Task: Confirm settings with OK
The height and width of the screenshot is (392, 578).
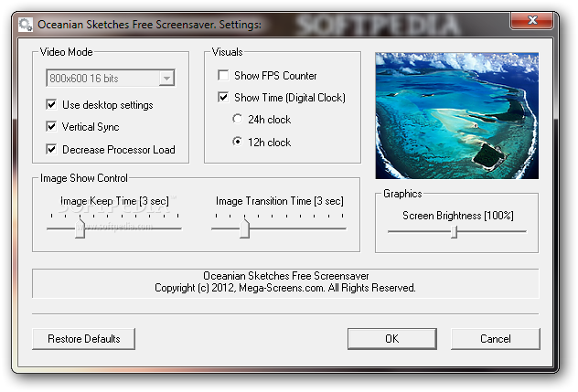Action: point(392,339)
